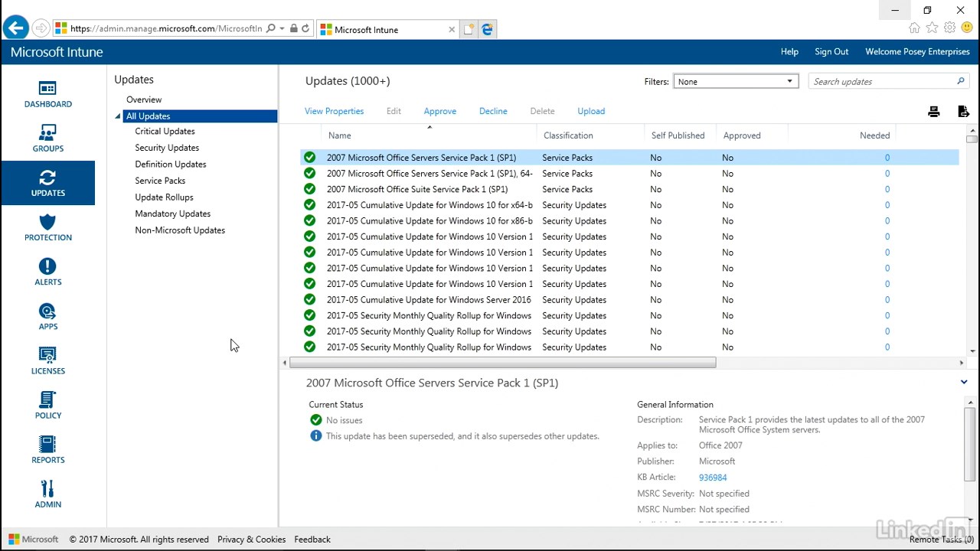Image resolution: width=980 pixels, height=551 pixels.
Task: Click the search magnifier in Search updates box
Action: [x=961, y=81]
